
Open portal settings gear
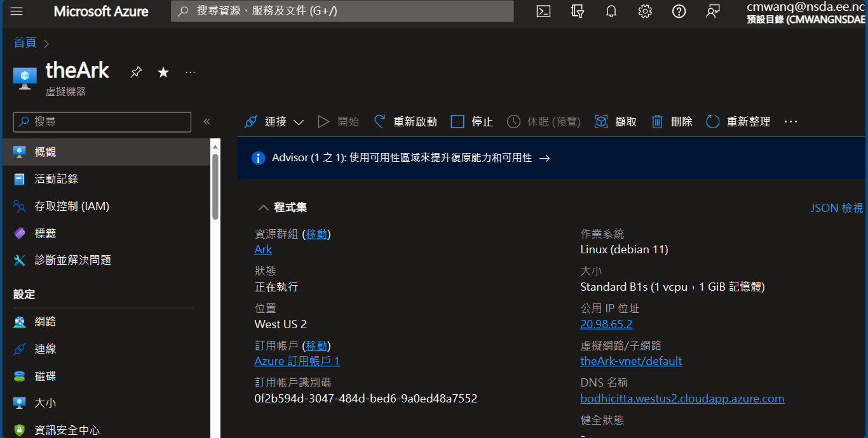(x=645, y=11)
